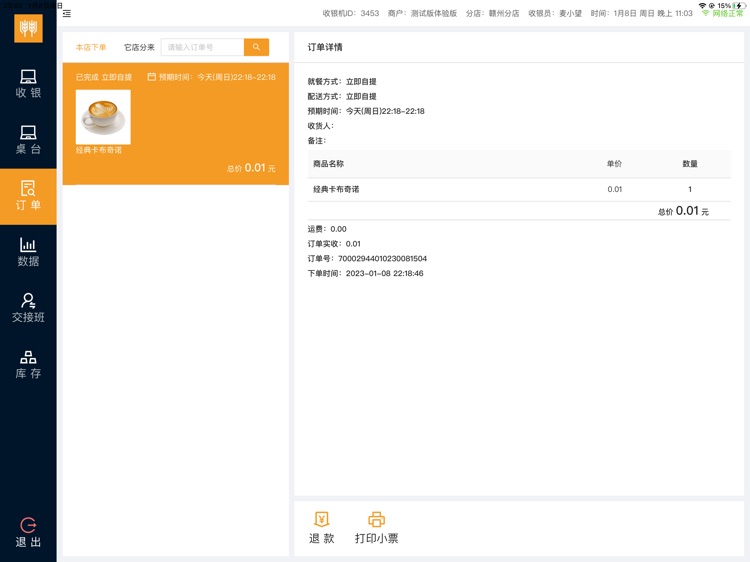Click the quantity 1 cell
750x562 pixels.
[690, 189]
